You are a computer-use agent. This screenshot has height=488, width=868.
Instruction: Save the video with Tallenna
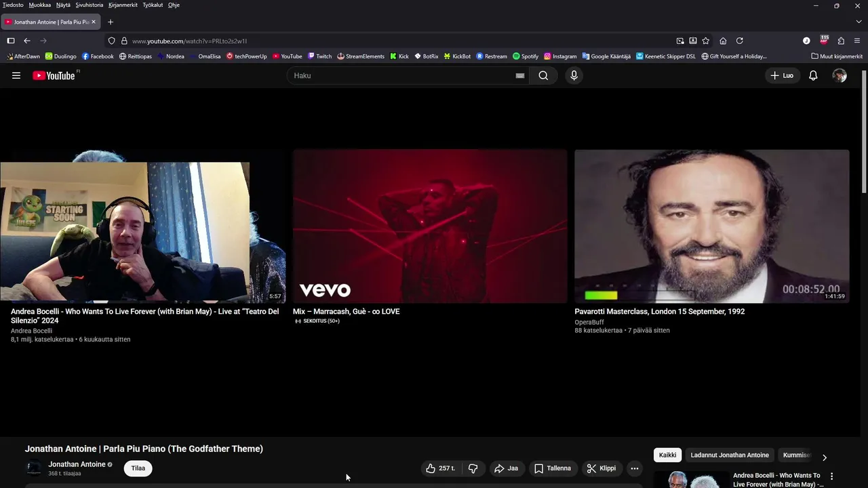tap(553, 468)
